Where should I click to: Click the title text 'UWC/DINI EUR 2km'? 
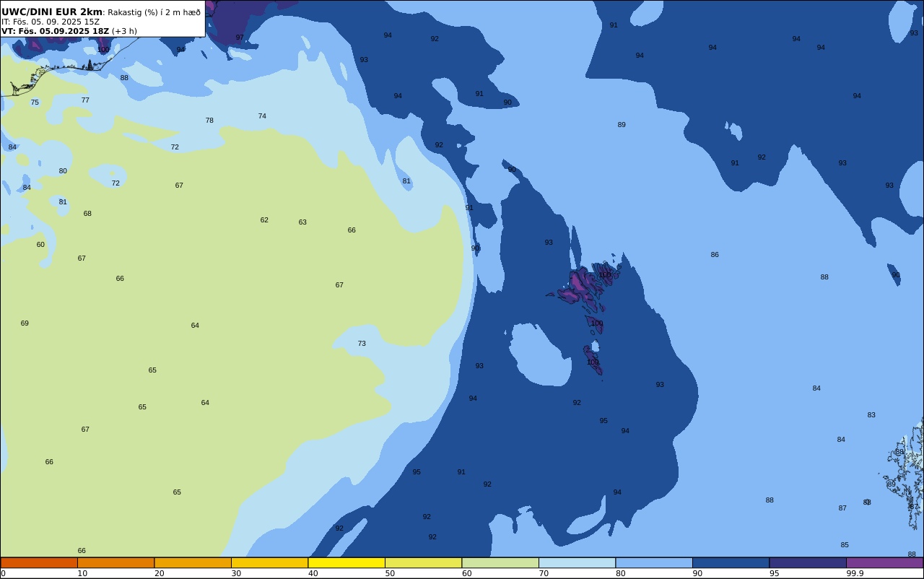point(52,12)
